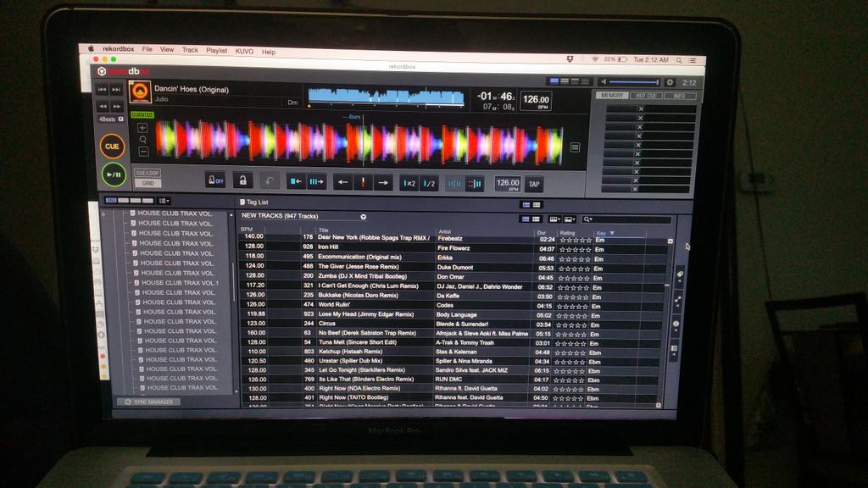This screenshot has width=868, height=488.
Task: Search backward through the track
Action: click(103, 106)
